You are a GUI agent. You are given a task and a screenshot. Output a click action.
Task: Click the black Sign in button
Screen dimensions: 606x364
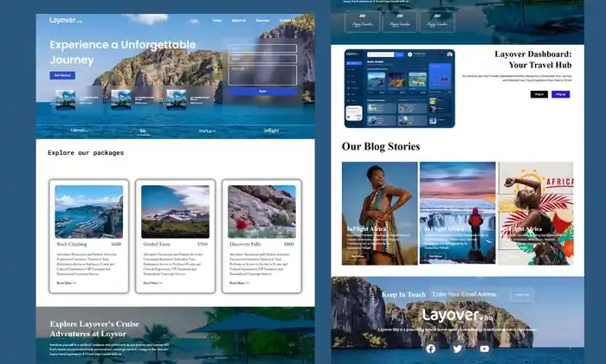[538, 94]
